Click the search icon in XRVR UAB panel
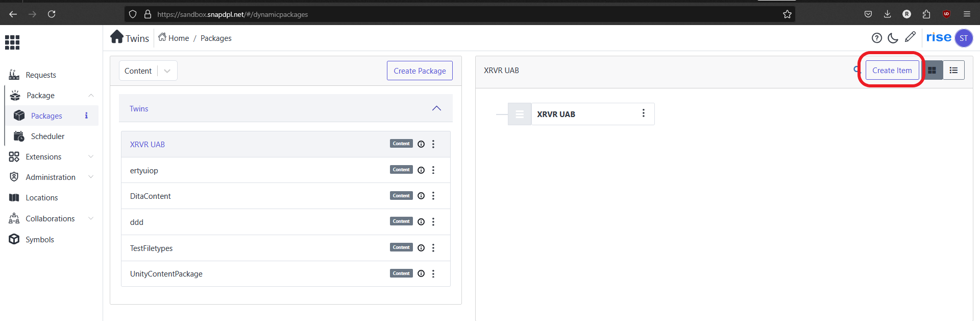The image size is (980, 321). click(857, 70)
